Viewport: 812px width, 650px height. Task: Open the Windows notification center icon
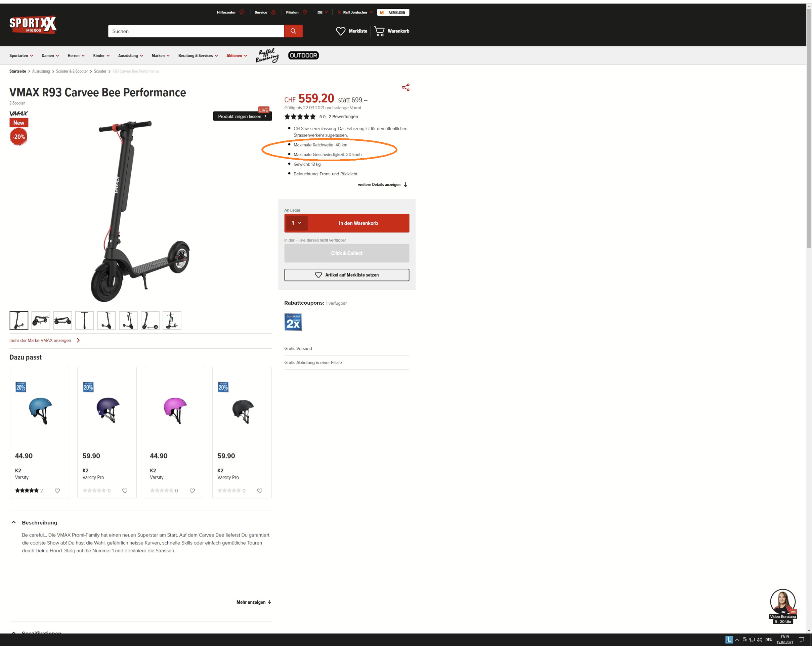tap(801, 640)
